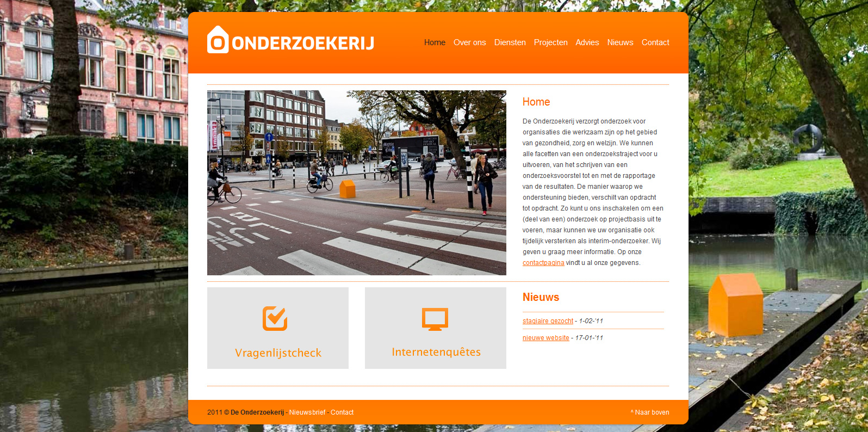Open the Home menu item

435,42
